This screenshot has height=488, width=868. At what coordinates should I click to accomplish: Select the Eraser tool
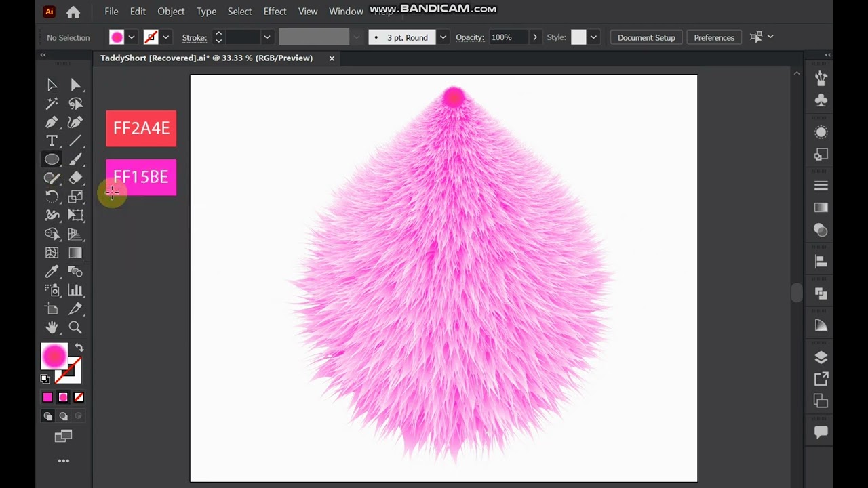(x=75, y=178)
